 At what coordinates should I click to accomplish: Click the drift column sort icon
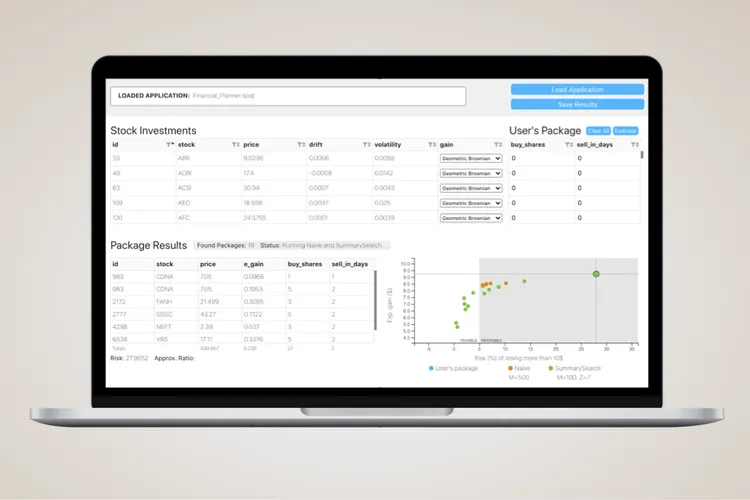(367, 145)
